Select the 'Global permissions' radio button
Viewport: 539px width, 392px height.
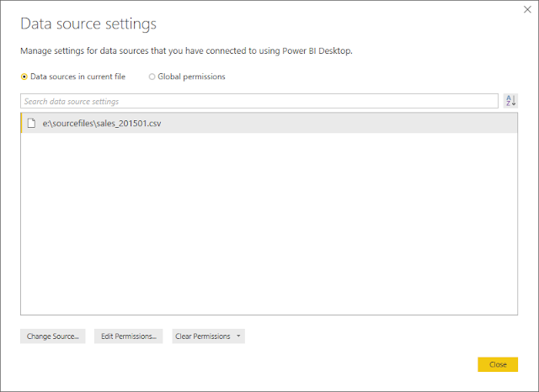click(152, 77)
